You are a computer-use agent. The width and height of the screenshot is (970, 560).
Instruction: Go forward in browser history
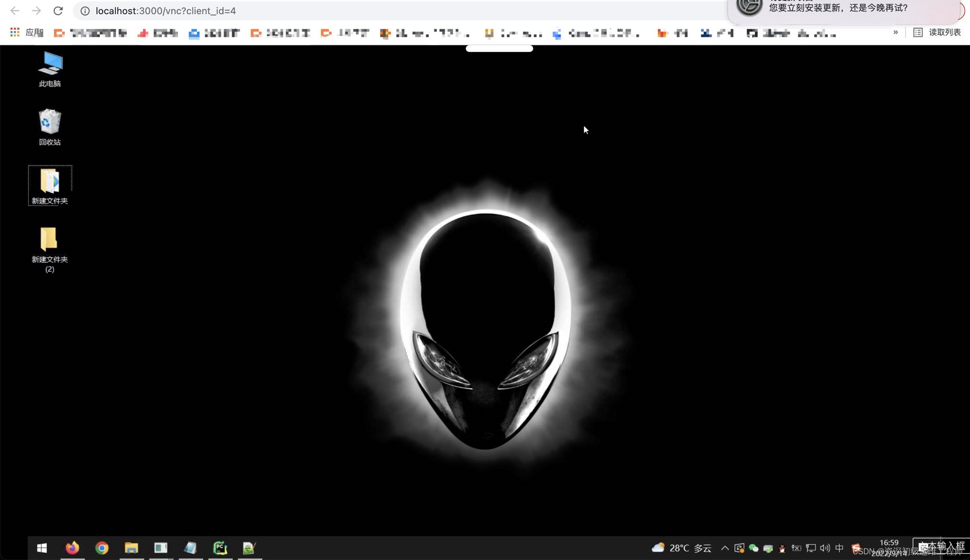pyautogui.click(x=36, y=11)
